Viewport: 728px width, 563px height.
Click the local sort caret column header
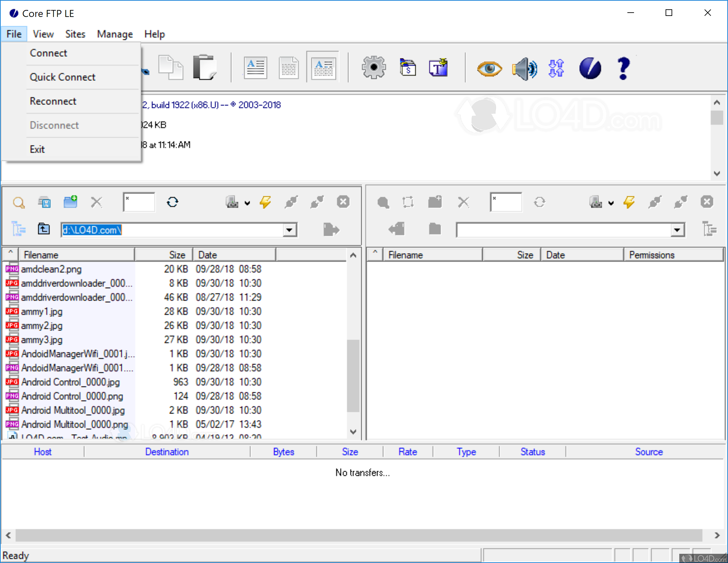point(11,254)
